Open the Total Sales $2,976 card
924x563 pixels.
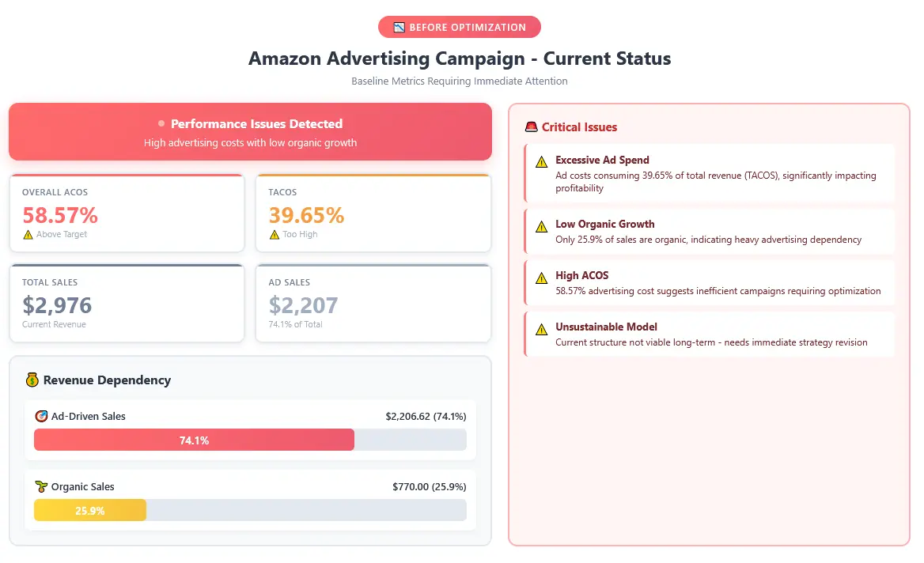pos(127,304)
